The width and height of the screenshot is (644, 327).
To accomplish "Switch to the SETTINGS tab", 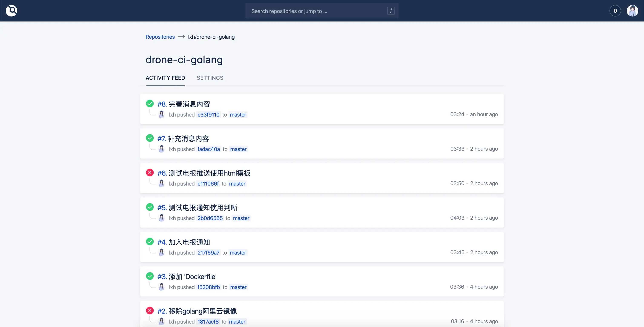I will pyautogui.click(x=210, y=78).
